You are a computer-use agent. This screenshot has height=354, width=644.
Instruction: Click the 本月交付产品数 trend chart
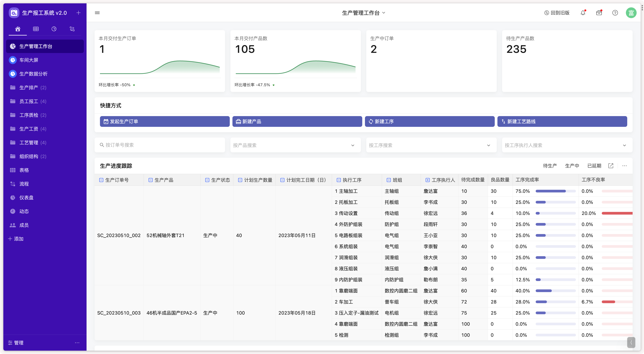[296, 67]
